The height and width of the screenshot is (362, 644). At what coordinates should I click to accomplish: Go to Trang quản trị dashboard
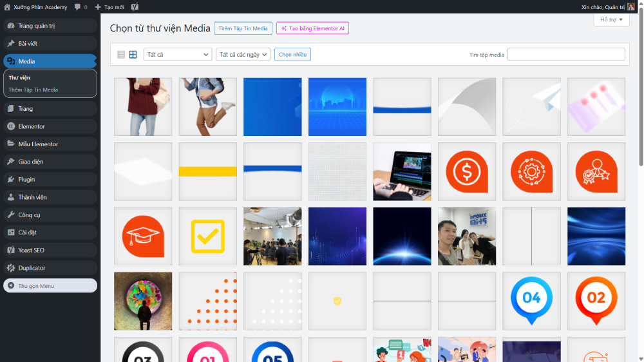tap(50, 26)
